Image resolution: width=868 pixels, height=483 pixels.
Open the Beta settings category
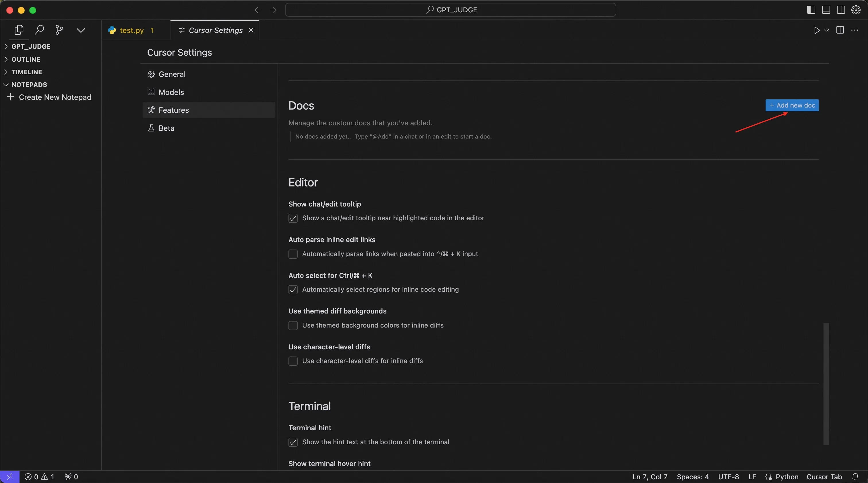(209, 128)
